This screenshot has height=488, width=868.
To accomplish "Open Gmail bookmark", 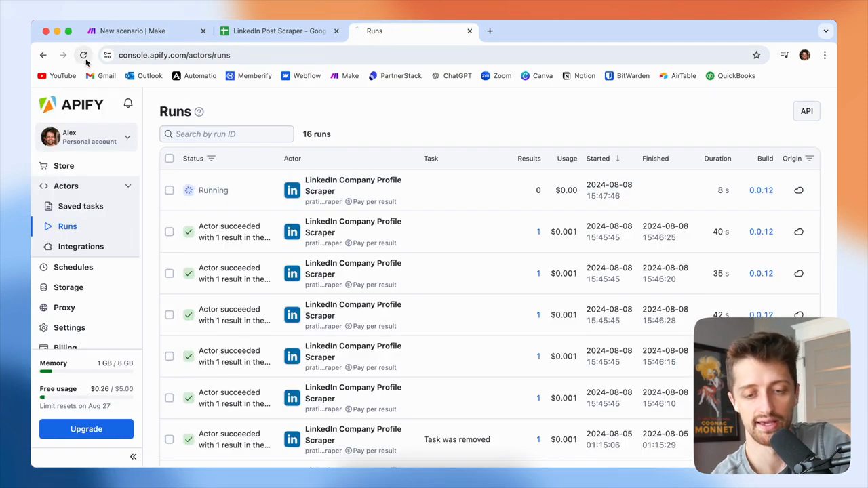I will pos(100,76).
